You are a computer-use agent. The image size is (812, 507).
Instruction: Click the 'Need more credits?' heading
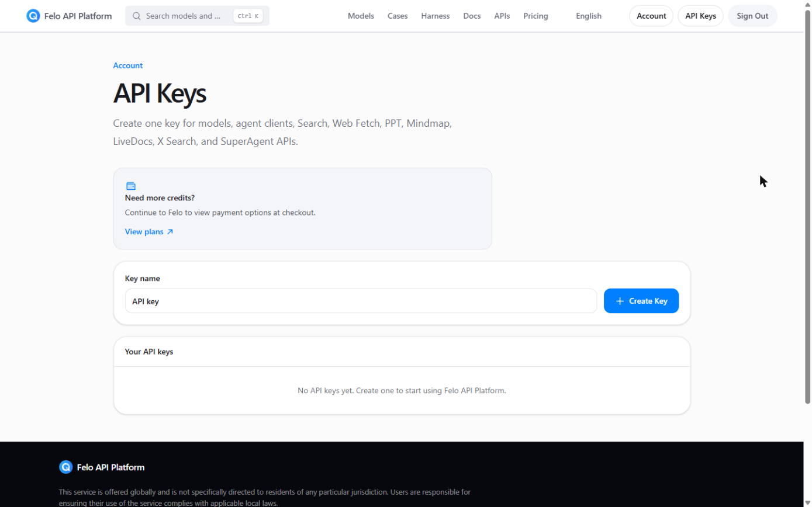[160, 198]
